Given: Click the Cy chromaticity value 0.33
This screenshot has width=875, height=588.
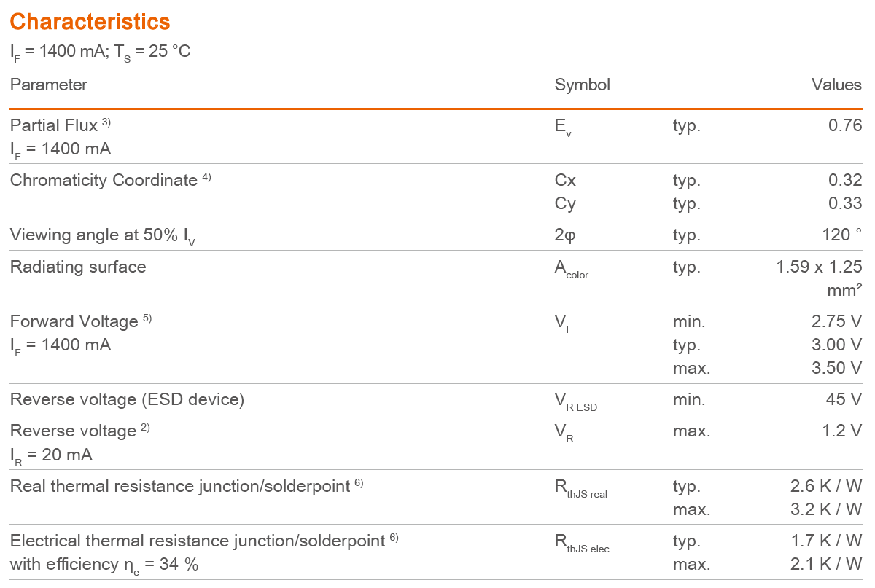Looking at the screenshot, I should point(845,203).
